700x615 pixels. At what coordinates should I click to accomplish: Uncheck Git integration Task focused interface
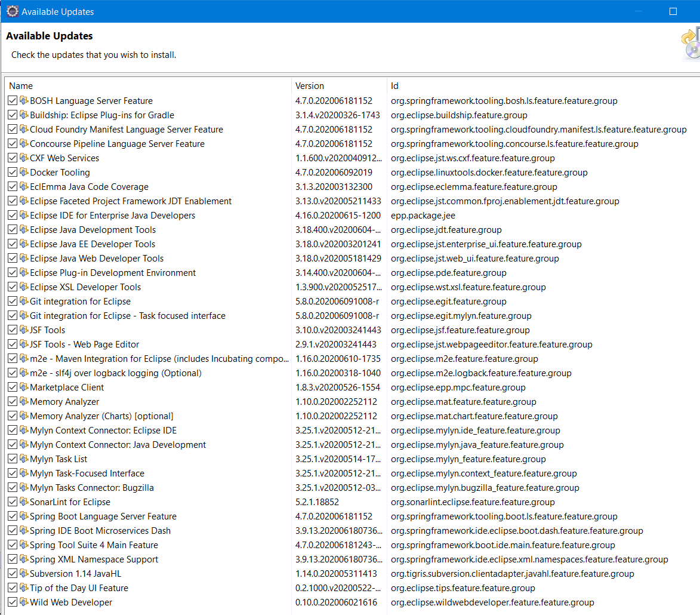point(13,315)
